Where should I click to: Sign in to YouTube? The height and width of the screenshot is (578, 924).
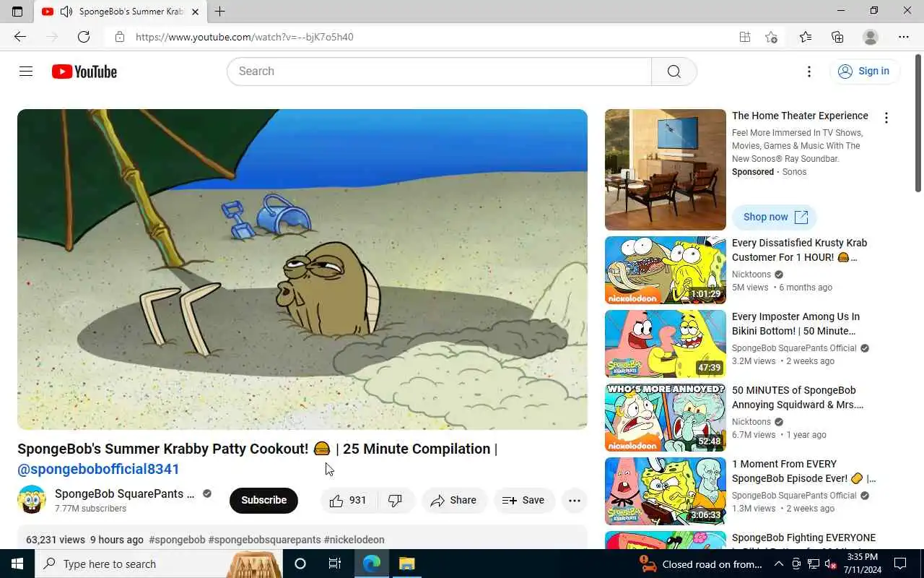[864, 71]
